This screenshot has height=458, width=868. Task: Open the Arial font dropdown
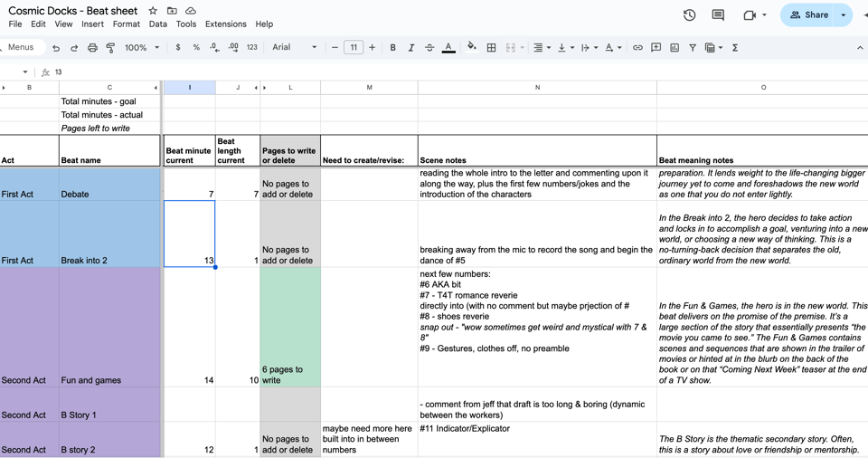tap(295, 48)
